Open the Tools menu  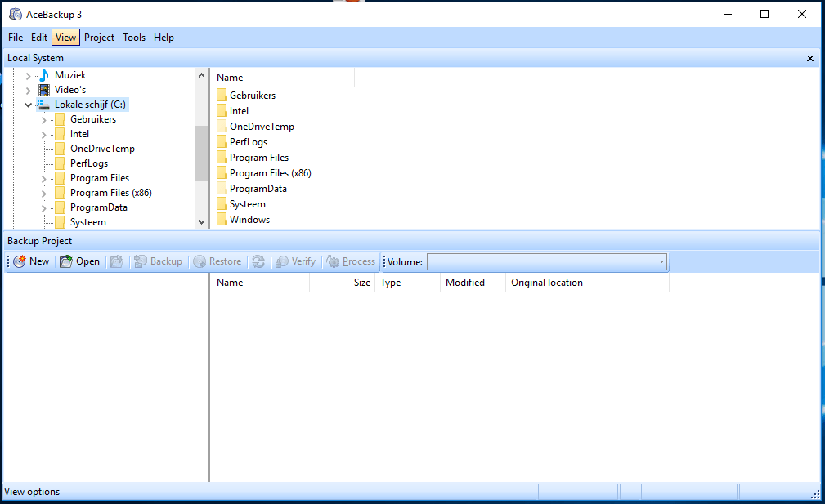pyautogui.click(x=134, y=38)
